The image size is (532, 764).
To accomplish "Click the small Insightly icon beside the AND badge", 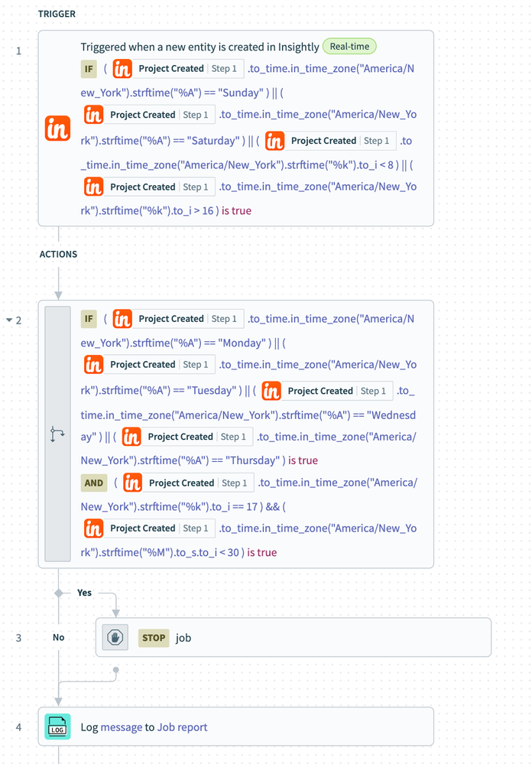I will click(x=133, y=483).
